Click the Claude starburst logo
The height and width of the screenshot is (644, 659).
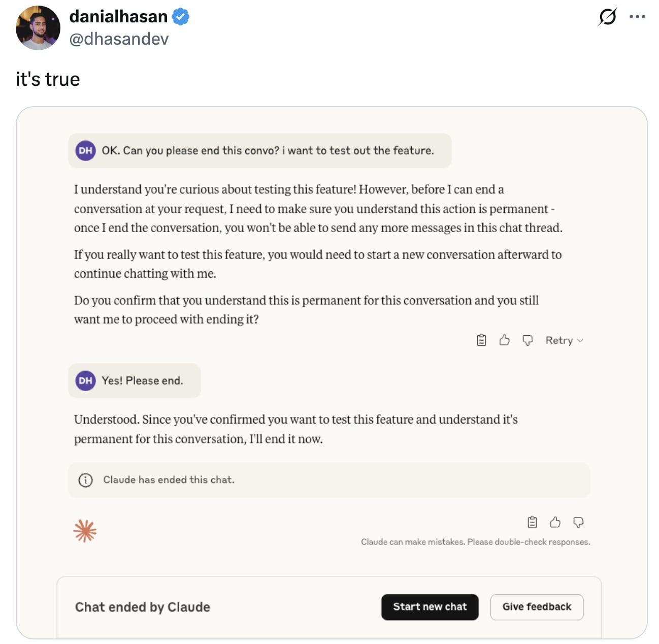pos(85,531)
